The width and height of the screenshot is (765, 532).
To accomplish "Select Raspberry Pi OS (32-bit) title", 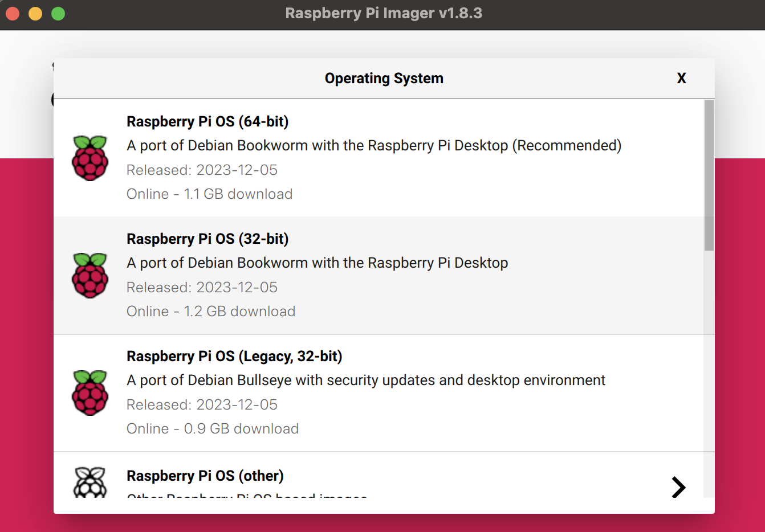I will tap(207, 239).
